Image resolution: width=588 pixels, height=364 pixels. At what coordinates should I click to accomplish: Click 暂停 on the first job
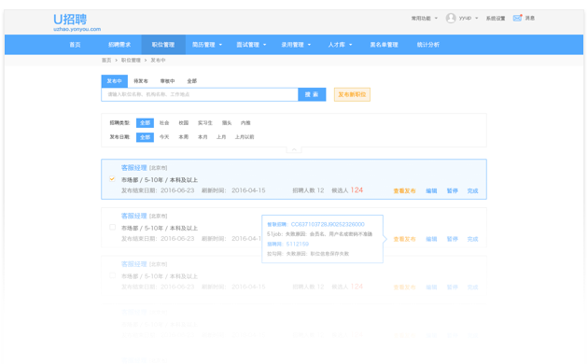pos(453,190)
